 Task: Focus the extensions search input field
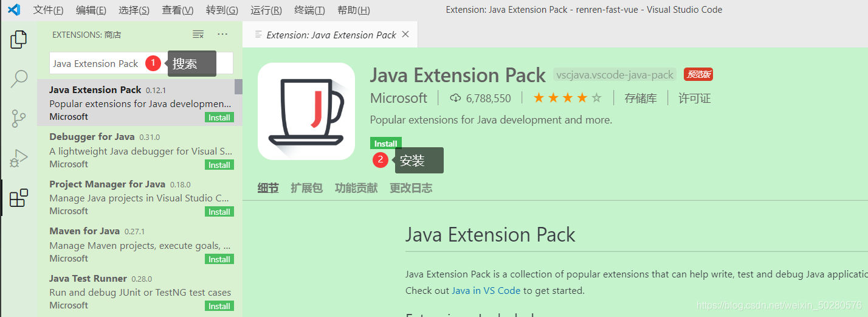coord(141,63)
